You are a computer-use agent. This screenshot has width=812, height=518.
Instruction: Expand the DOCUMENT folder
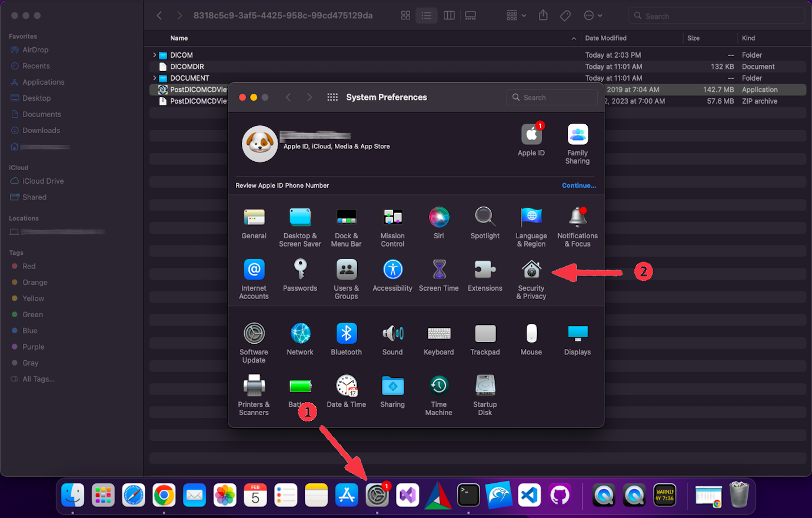click(154, 78)
